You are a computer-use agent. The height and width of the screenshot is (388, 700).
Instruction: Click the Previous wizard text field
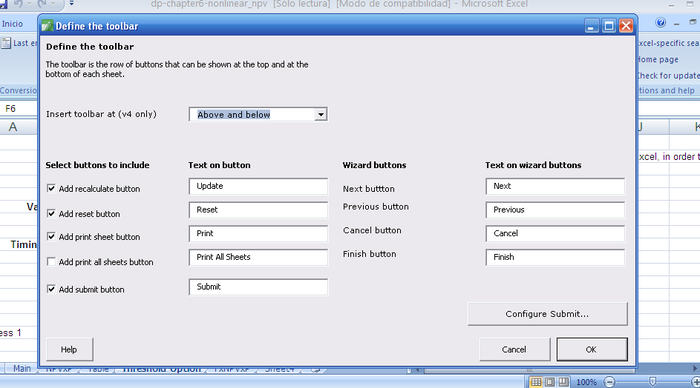(555, 210)
